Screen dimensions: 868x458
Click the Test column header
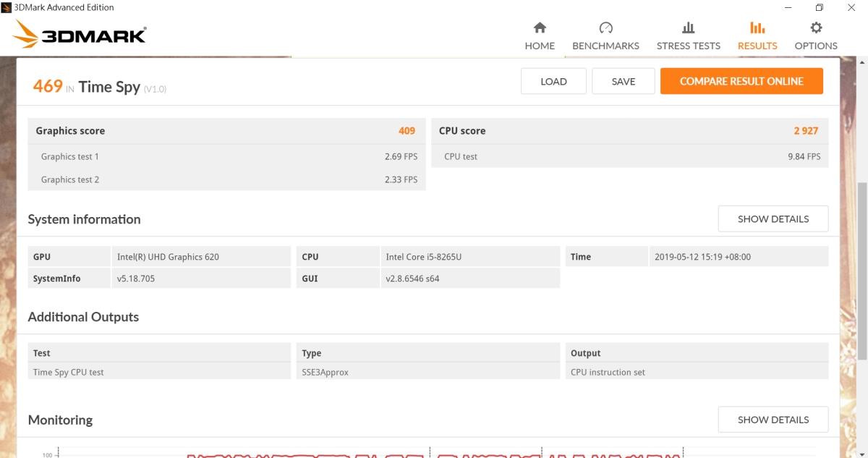pyautogui.click(x=159, y=353)
